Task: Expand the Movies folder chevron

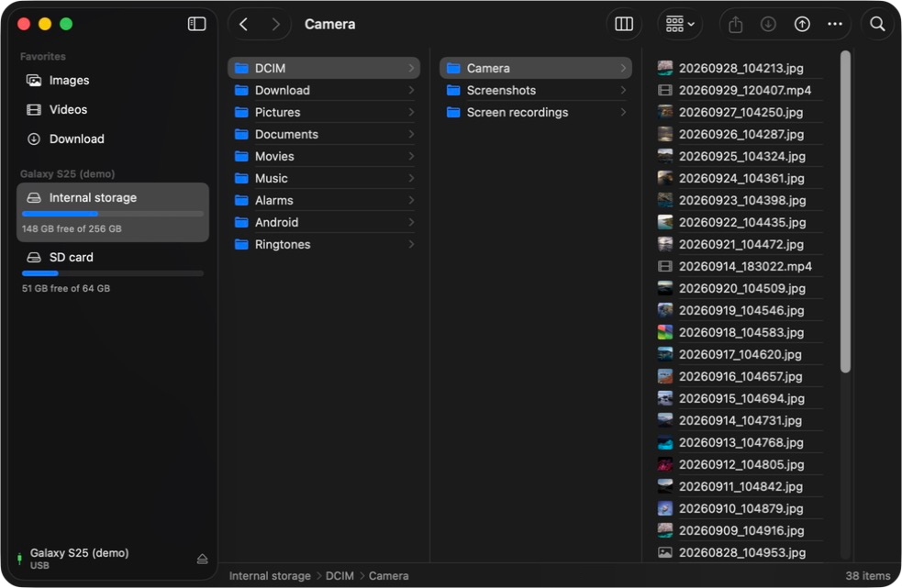Action: click(411, 156)
